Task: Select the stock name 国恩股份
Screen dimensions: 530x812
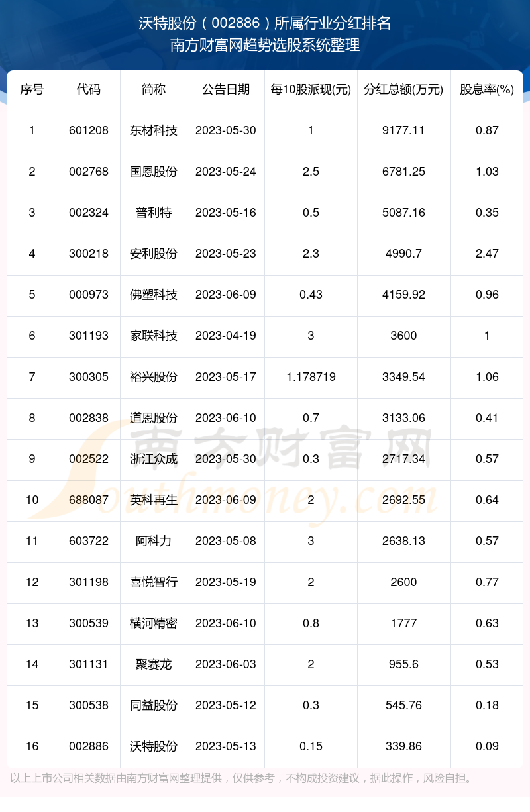Action: (x=154, y=172)
